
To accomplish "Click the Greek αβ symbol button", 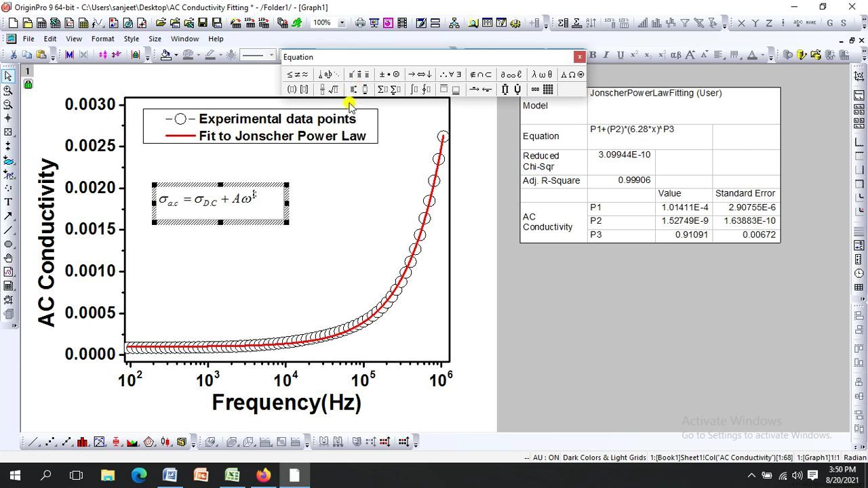I will [x=675, y=55].
